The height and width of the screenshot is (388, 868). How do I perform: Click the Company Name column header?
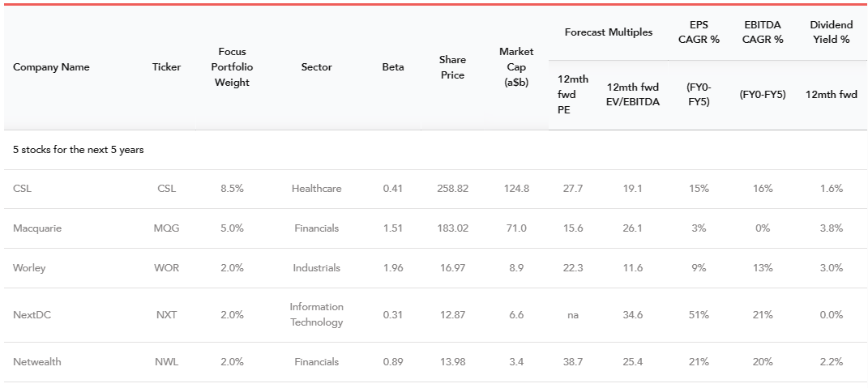[51, 67]
